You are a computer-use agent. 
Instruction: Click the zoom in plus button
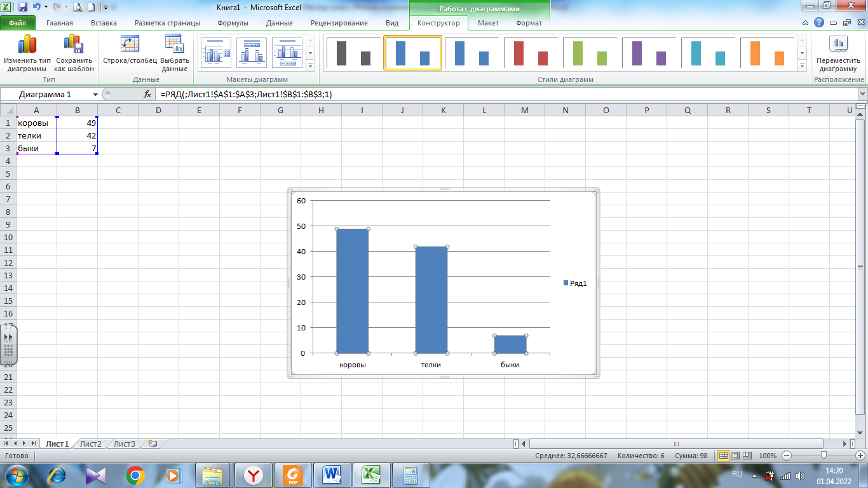[x=860, y=456]
